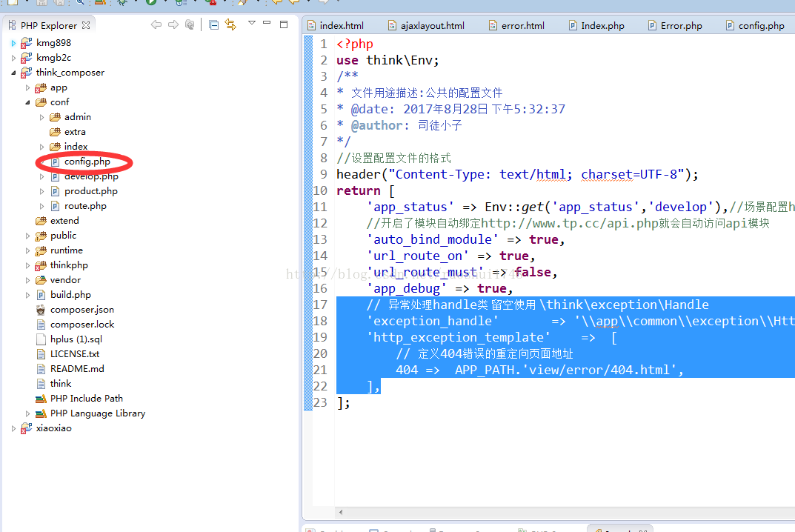795x532 pixels.
Task: Click the build.php file icon
Action: (x=41, y=295)
